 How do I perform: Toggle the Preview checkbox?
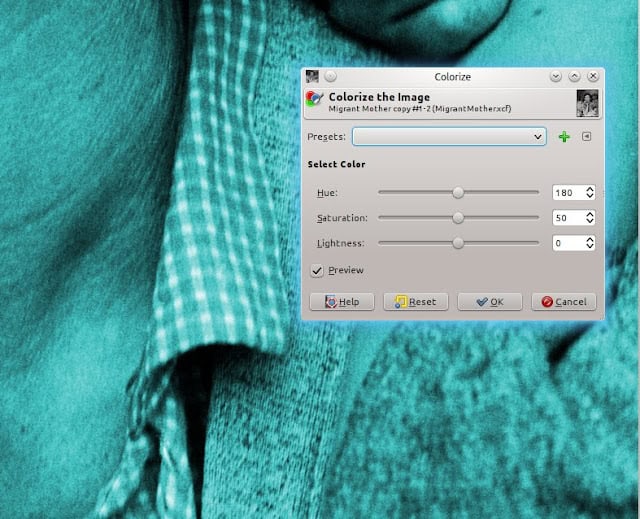pyautogui.click(x=317, y=270)
